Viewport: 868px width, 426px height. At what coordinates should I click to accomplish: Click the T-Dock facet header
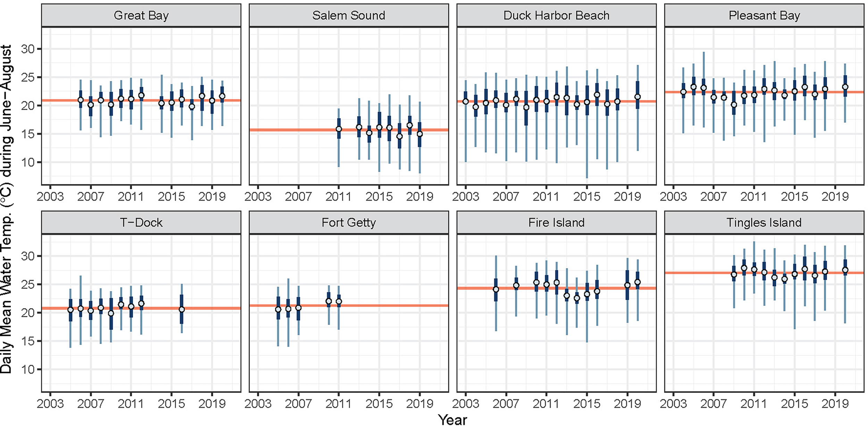pos(141,223)
